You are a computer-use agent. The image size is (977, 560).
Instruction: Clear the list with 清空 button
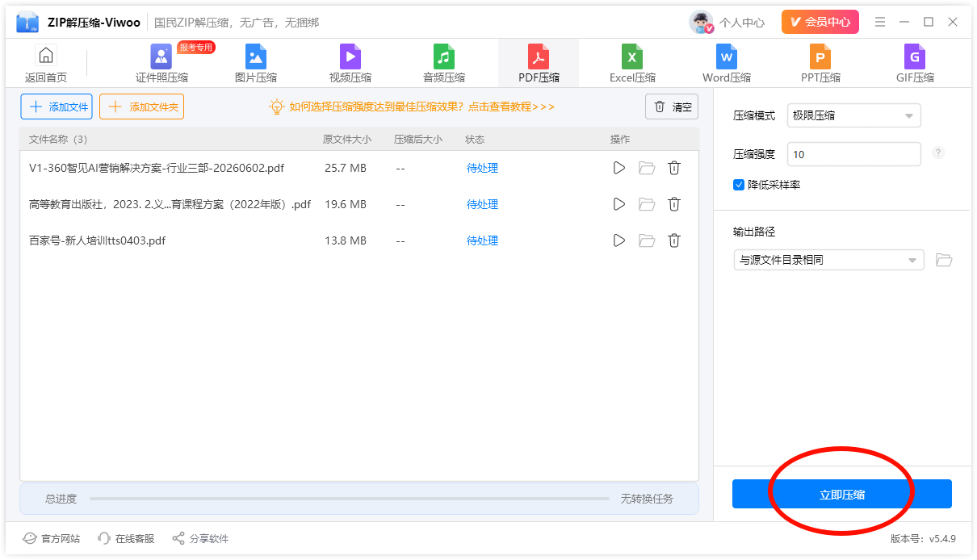point(672,107)
